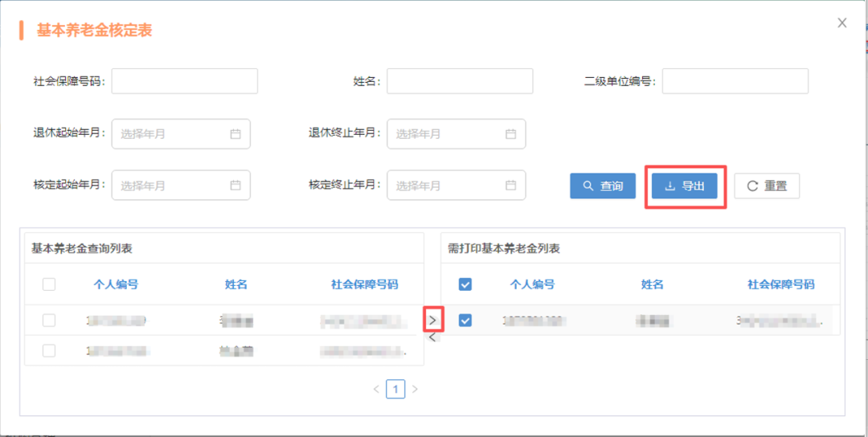
Task: Click 姓名 column header in print list
Action: (x=652, y=284)
